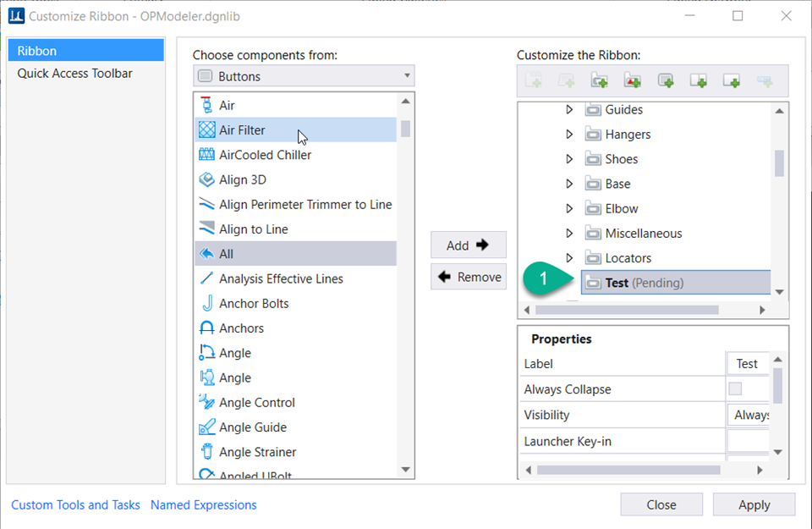Open the Buttons component dropdown
Screen dimensions: 812x529
coord(304,76)
